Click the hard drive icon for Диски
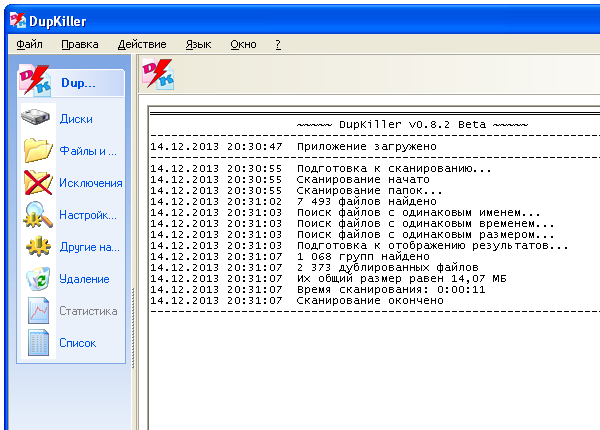 35,117
